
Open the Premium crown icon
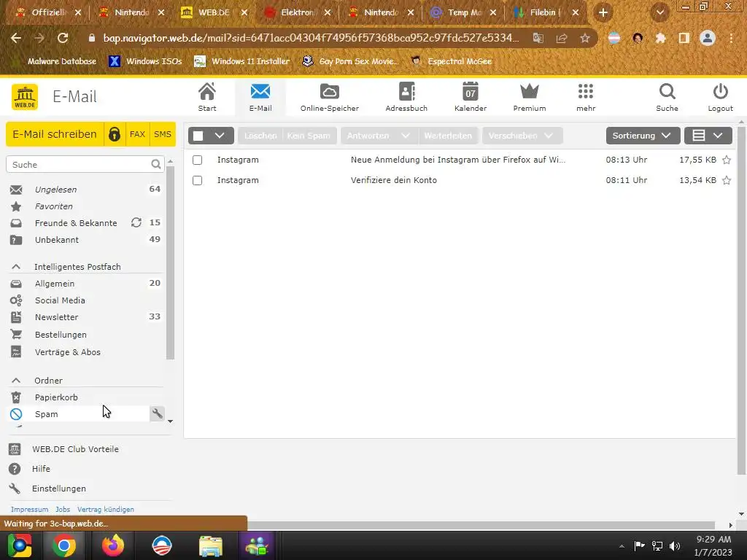point(530,97)
